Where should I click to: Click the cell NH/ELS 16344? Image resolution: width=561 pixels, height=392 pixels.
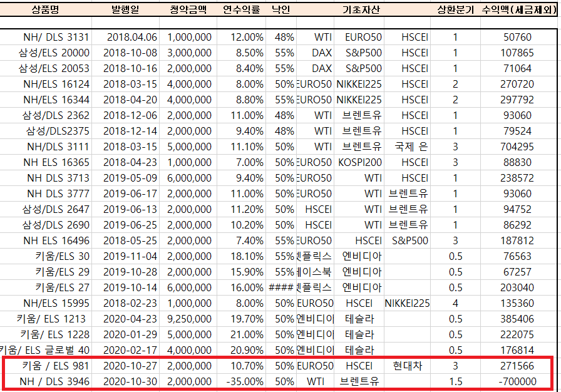46,100
